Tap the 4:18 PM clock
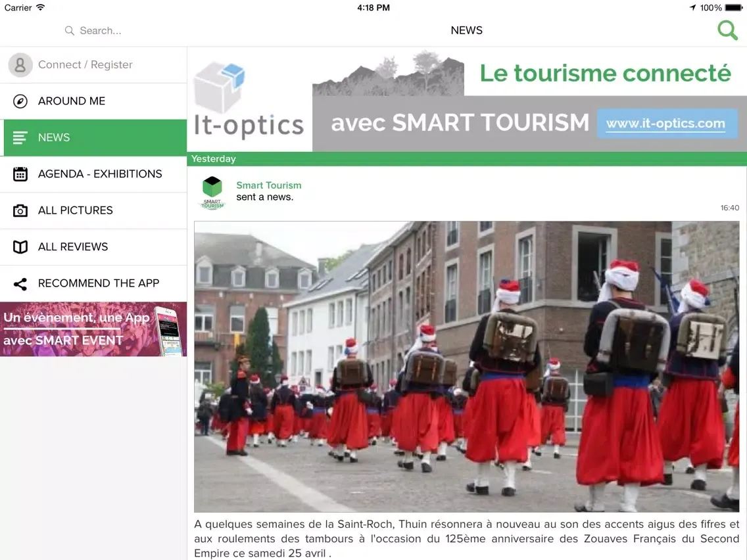Screen dimensions: 747x560 [373, 8]
